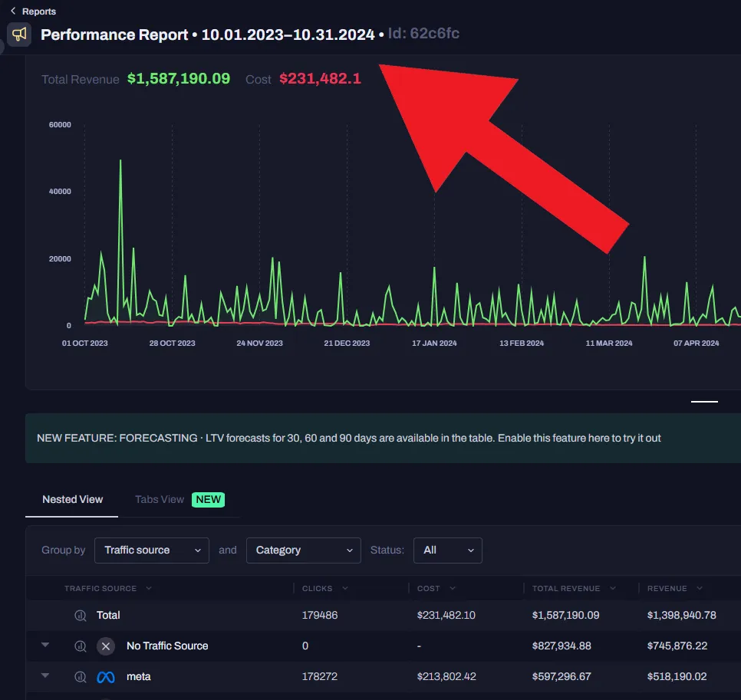
Task: Open info icon for meta row
Action: pyautogui.click(x=81, y=677)
